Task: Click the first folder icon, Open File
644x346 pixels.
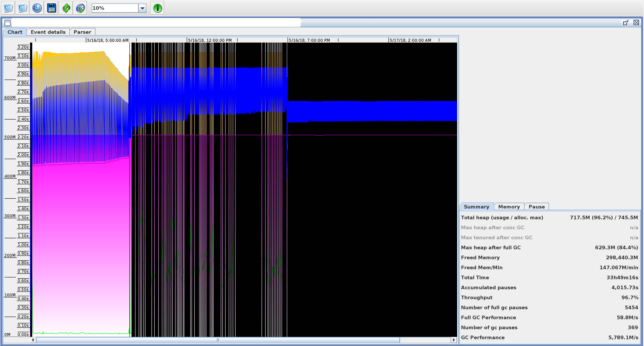Action: click(8, 8)
